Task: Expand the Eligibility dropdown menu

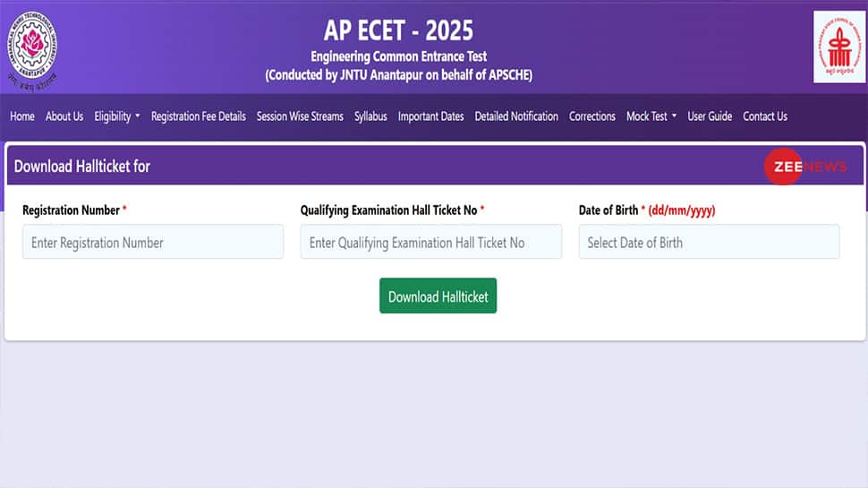Action: [117, 116]
